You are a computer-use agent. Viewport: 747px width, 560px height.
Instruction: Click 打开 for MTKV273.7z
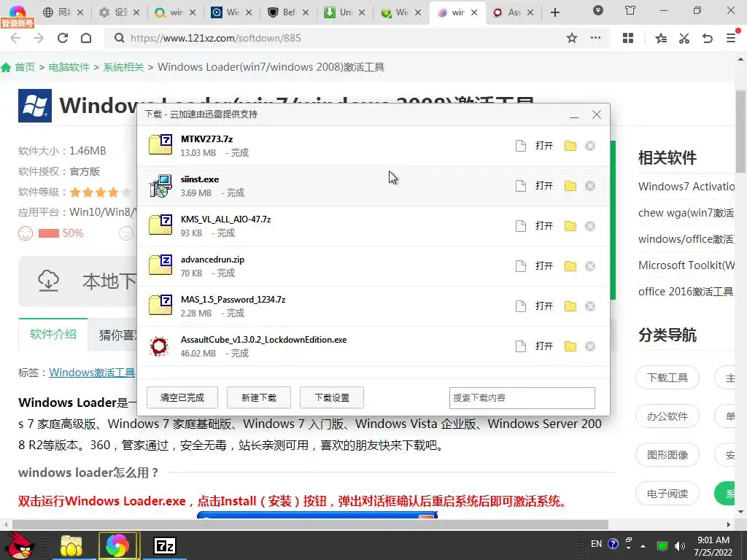pos(543,146)
